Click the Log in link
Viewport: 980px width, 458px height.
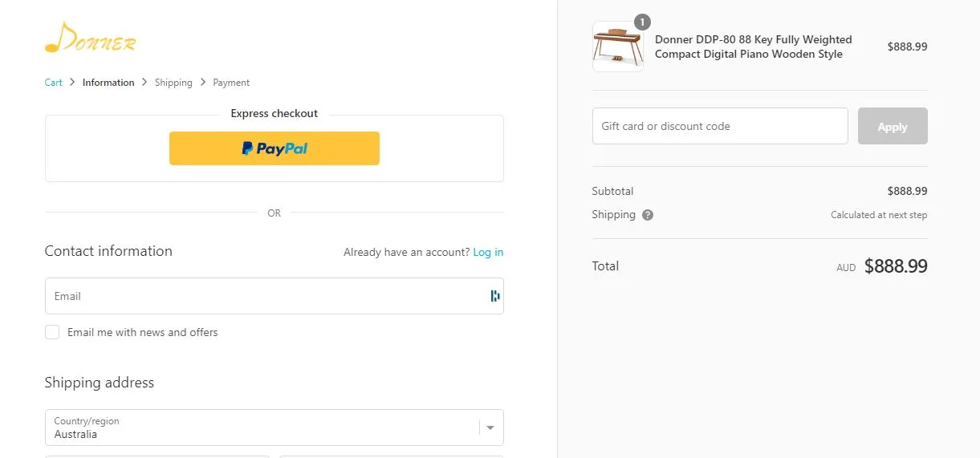(488, 252)
